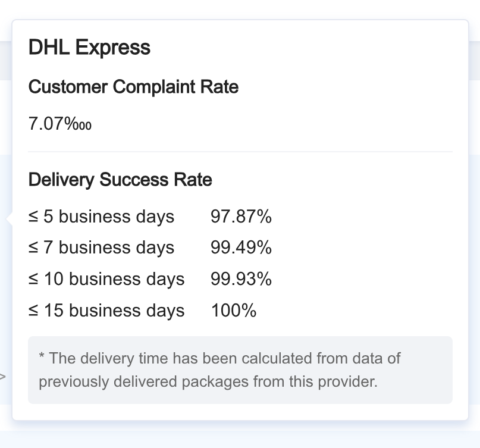This screenshot has height=448, width=480.
Task: Click the 100% delivery success value
Action: click(x=234, y=311)
